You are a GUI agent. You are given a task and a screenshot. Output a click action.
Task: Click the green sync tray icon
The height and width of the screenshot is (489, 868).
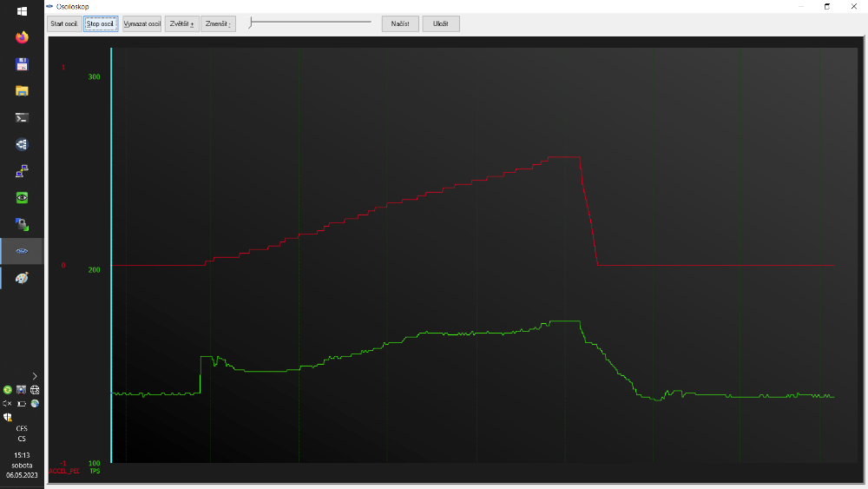tap(8, 390)
